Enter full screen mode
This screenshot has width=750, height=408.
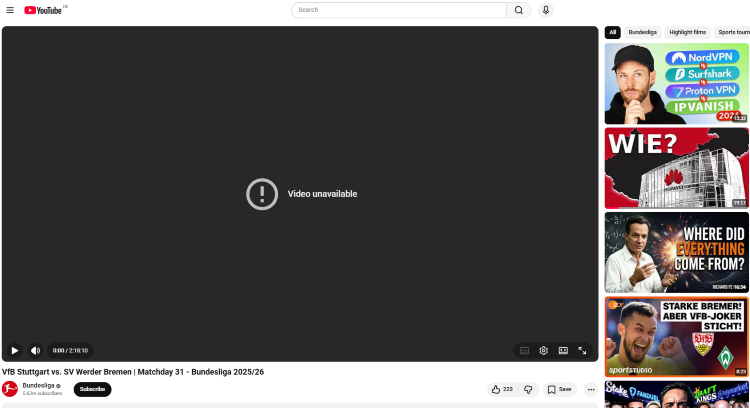pos(582,351)
